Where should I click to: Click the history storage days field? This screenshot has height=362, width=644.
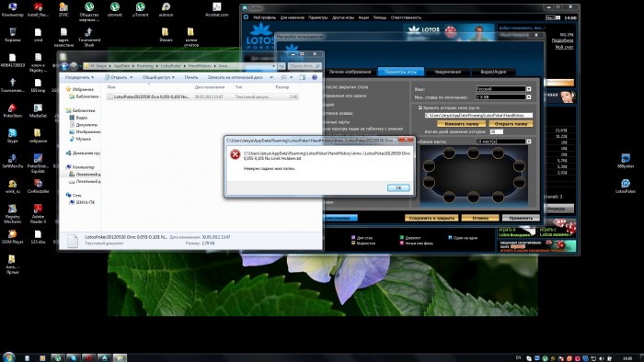pos(496,132)
